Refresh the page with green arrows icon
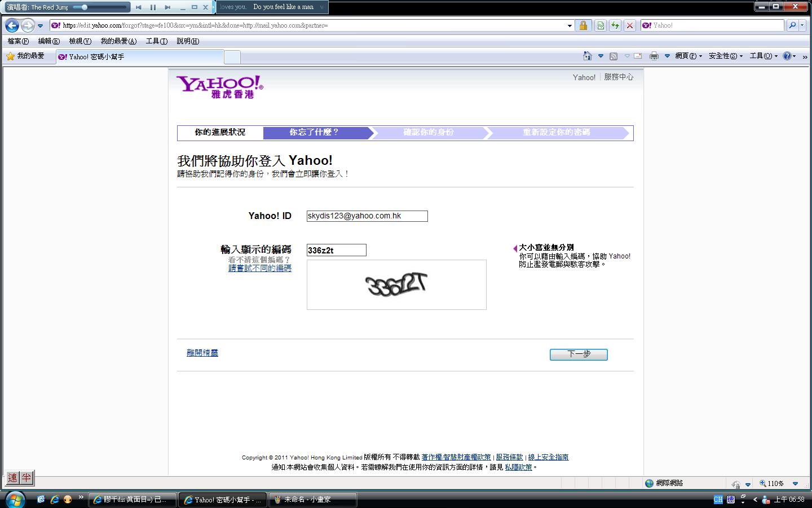812x508 pixels. 615,25
